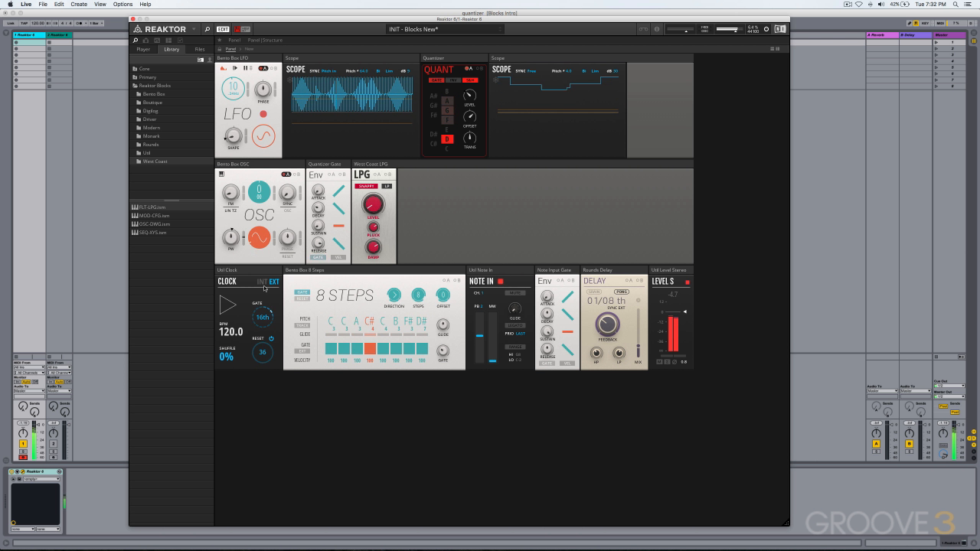
Task: Select FLT-LPG.ism in the library sidebar
Action: point(150,207)
